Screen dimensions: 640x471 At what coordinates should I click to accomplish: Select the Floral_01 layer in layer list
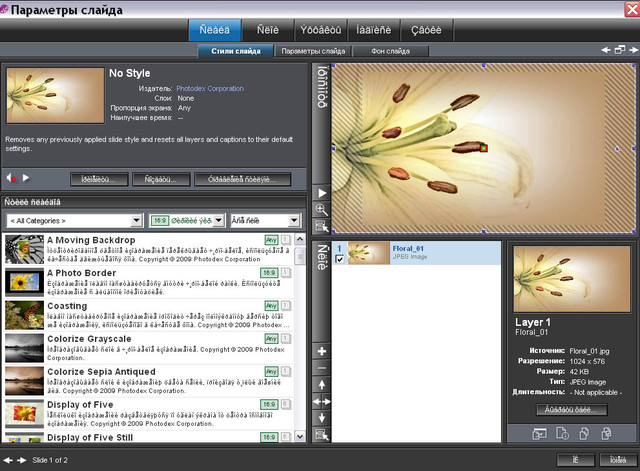(x=416, y=253)
